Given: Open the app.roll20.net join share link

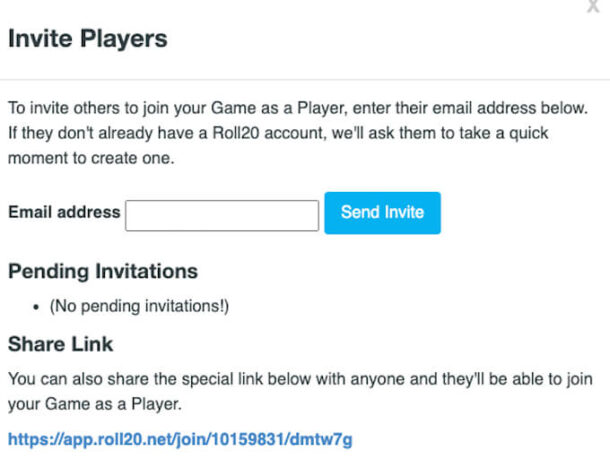Looking at the screenshot, I should [180, 439].
